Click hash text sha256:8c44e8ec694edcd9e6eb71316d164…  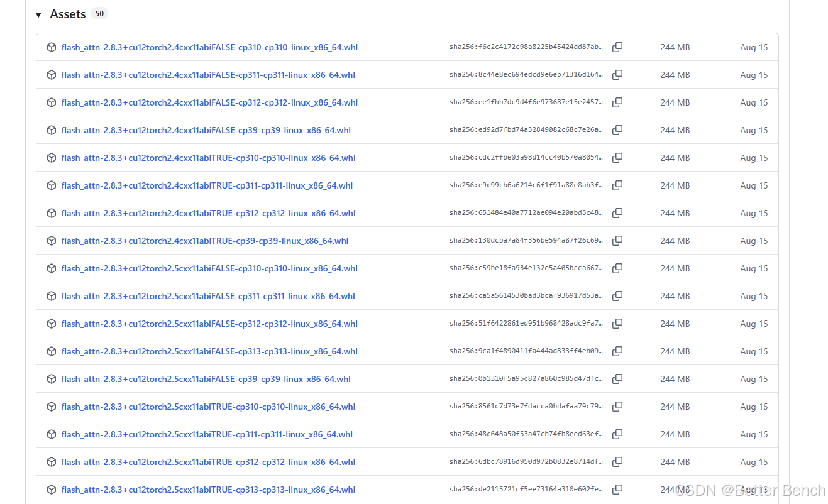[x=526, y=75]
